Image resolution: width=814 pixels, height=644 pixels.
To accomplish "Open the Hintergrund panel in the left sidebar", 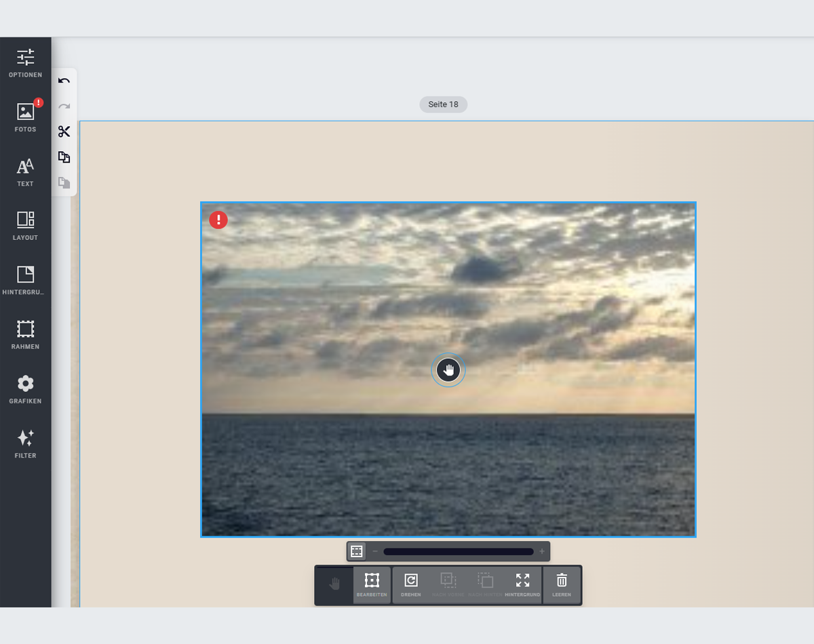I will [25, 281].
